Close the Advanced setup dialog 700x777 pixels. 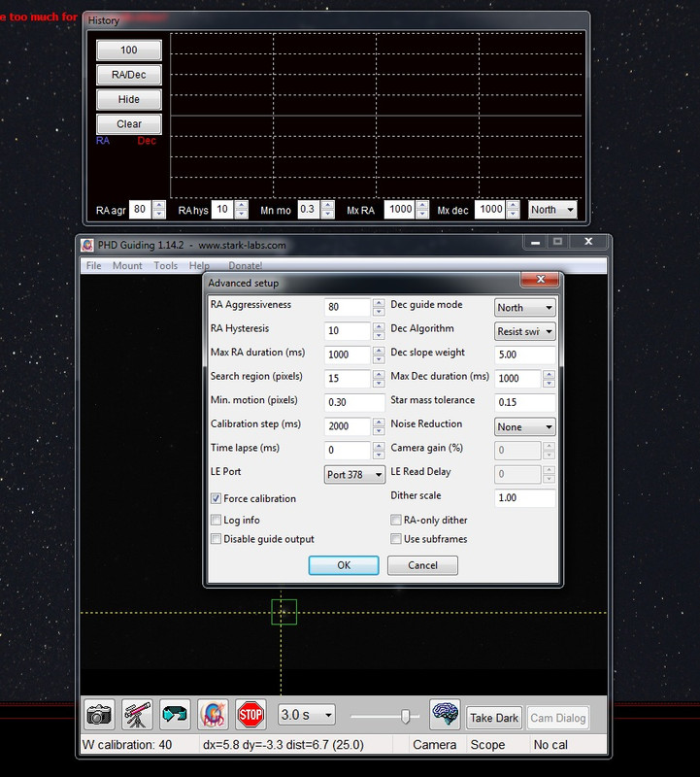(x=540, y=279)
